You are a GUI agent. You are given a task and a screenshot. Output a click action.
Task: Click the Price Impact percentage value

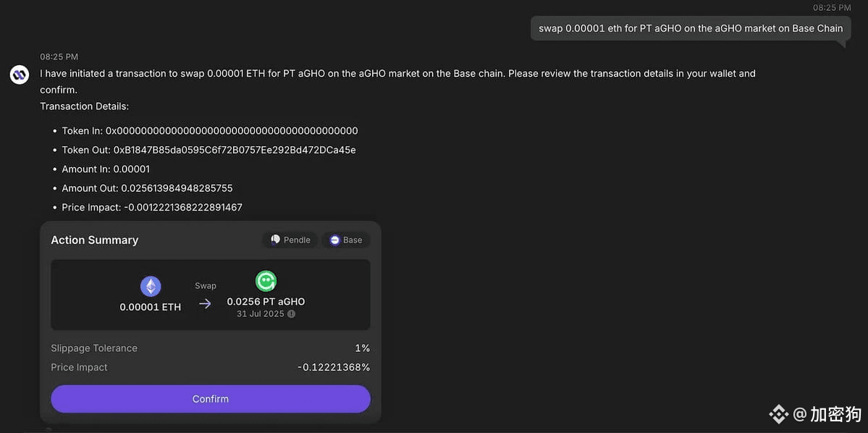(x=333, y=367)
